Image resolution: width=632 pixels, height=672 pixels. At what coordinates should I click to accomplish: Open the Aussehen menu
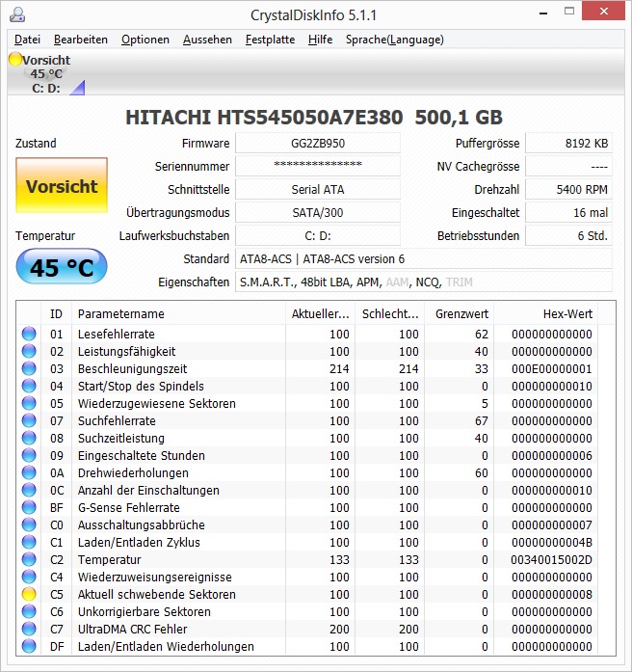tap(207, 40)
